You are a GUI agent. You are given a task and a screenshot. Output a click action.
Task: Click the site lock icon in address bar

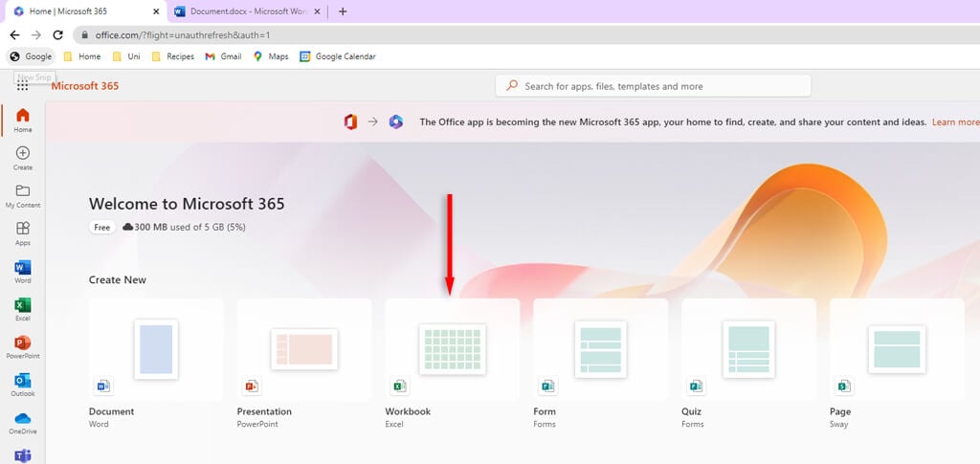(85, 35)
